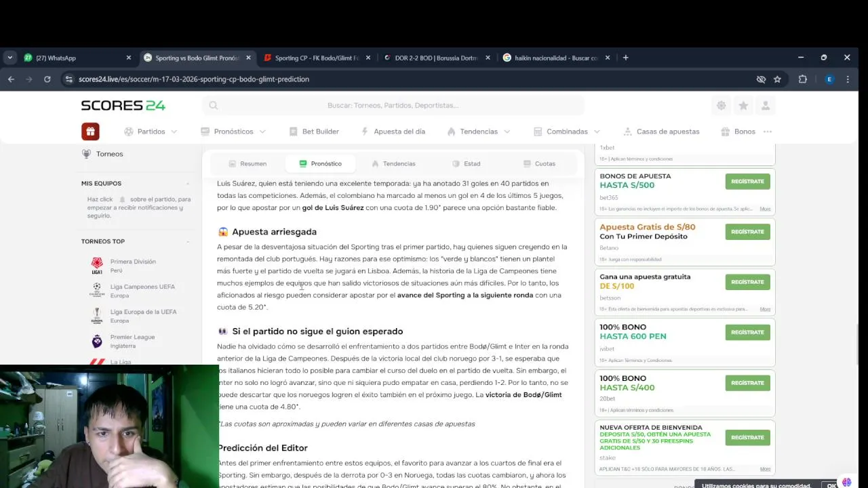The height and width of the screenshot is (488, 868).
Task: Open more options after Bonos
Action: click(x=768, y=131)
